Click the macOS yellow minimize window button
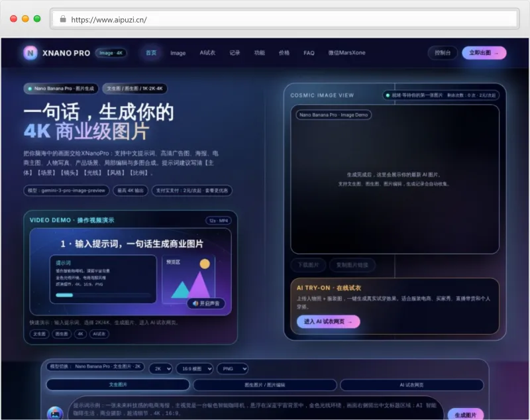The width and height of the screenshot is (530, 420). [x=25, y=19]
